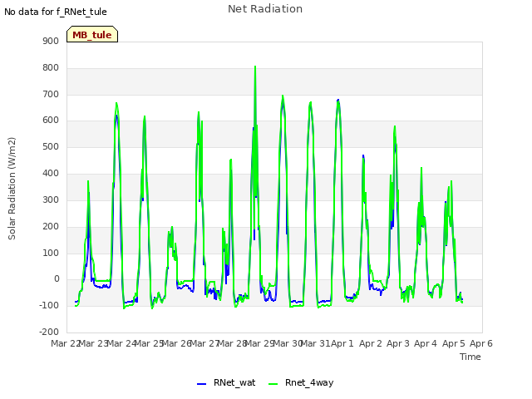
Task: Toggle the RNet_wat legend entry
Action: click(x=226, y=383)
